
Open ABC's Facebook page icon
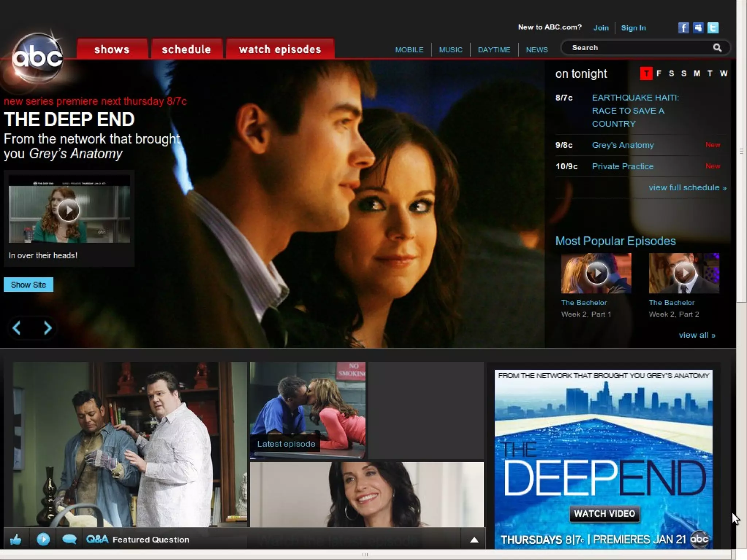[683, 28]
